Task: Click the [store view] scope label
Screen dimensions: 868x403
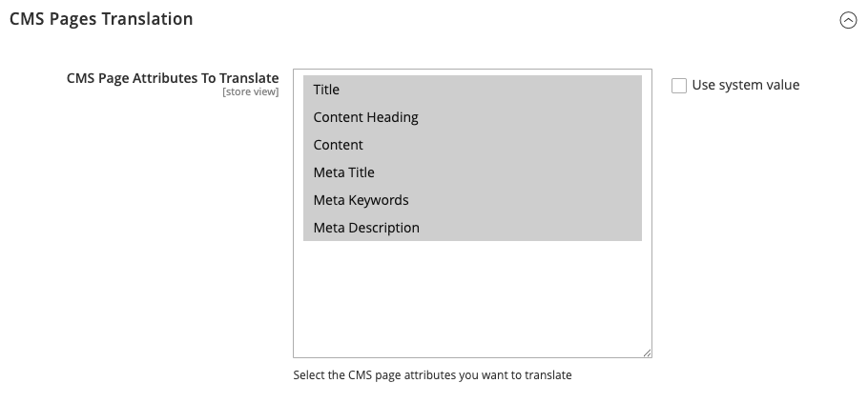Action: [x=250, y=92]
